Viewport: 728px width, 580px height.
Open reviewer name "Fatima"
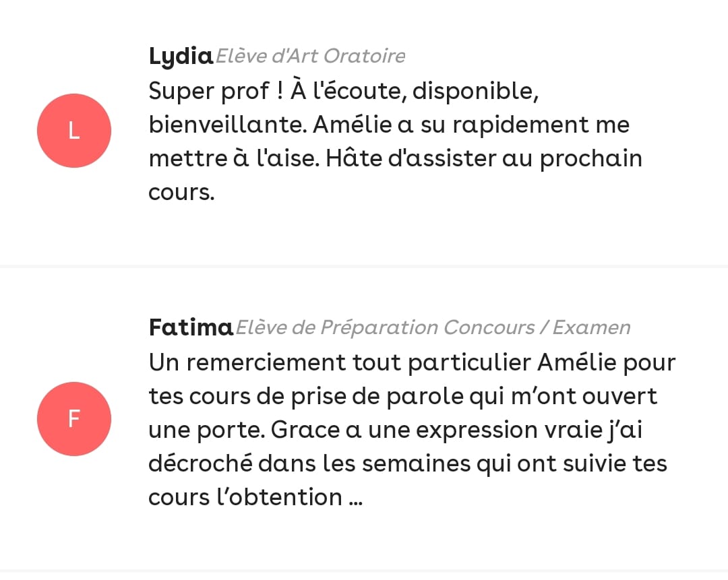191,328
